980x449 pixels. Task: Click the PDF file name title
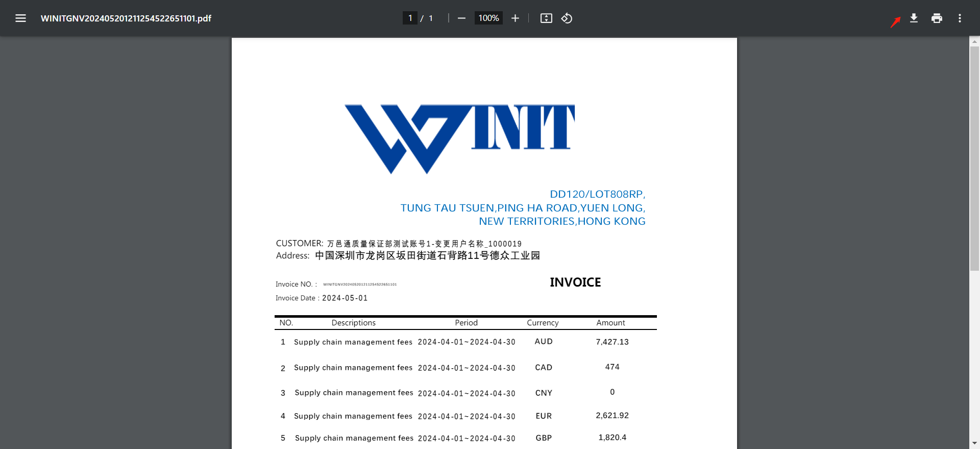point(126,18)
